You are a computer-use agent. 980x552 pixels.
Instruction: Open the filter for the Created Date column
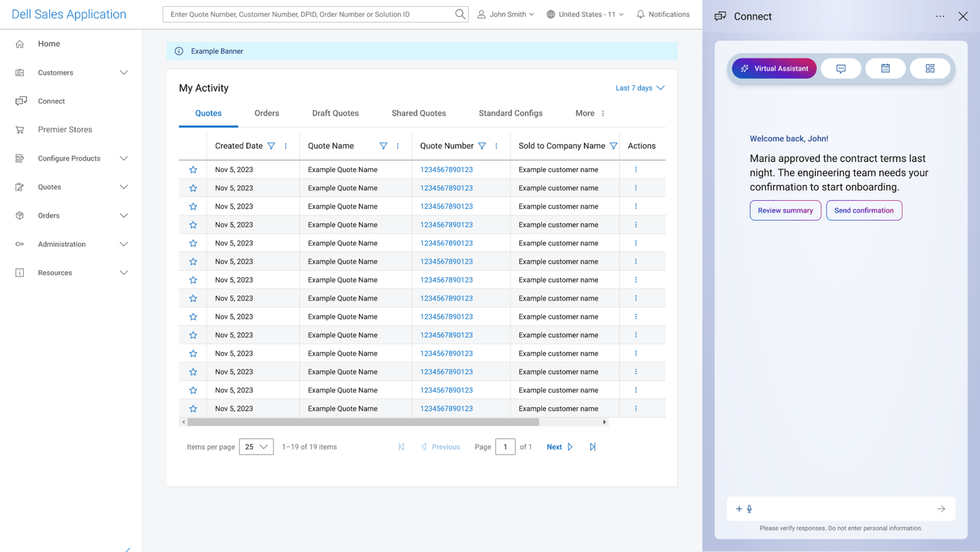[272, 146]
